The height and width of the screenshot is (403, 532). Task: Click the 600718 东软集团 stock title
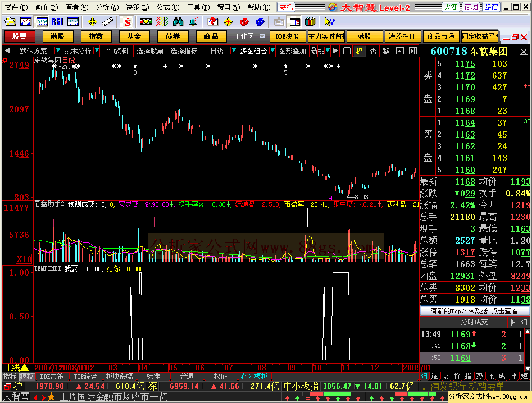(x=469, y=52)
